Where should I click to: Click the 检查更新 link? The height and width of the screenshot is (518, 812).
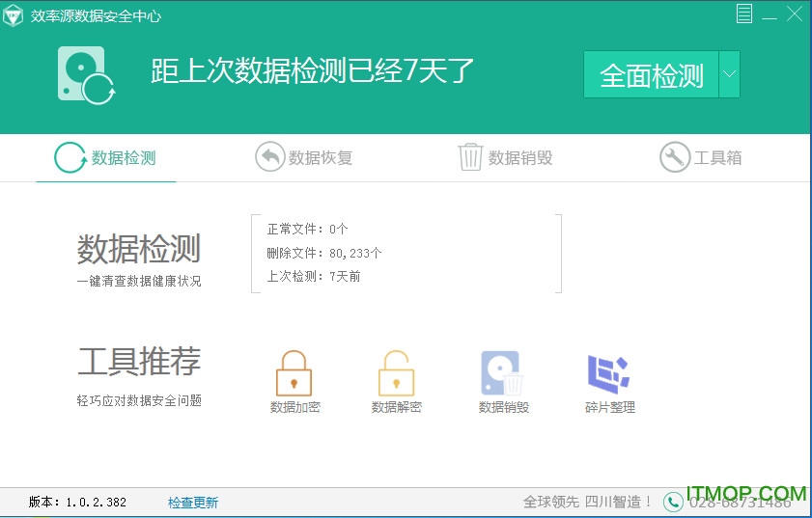[x=193, y=503]
